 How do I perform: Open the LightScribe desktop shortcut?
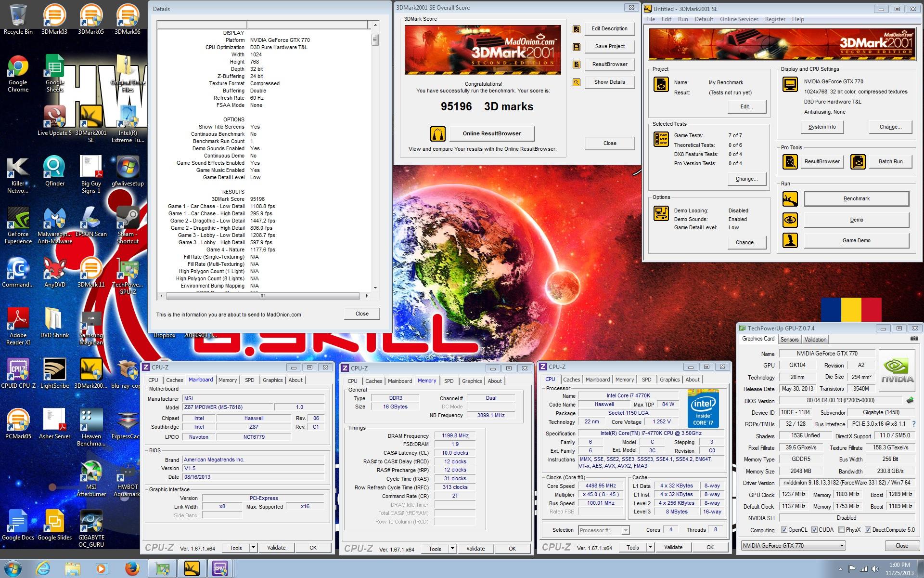coord(54,374)
